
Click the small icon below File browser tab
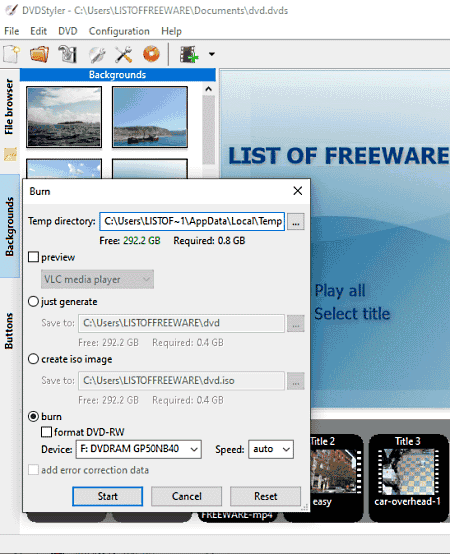click(10, 154)
